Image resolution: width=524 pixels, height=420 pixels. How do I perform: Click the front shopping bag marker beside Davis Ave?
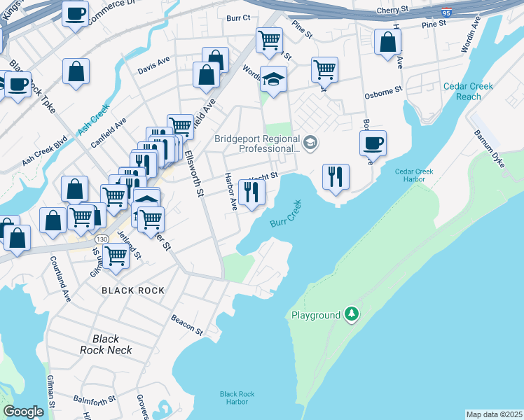[x=206, y=76]
